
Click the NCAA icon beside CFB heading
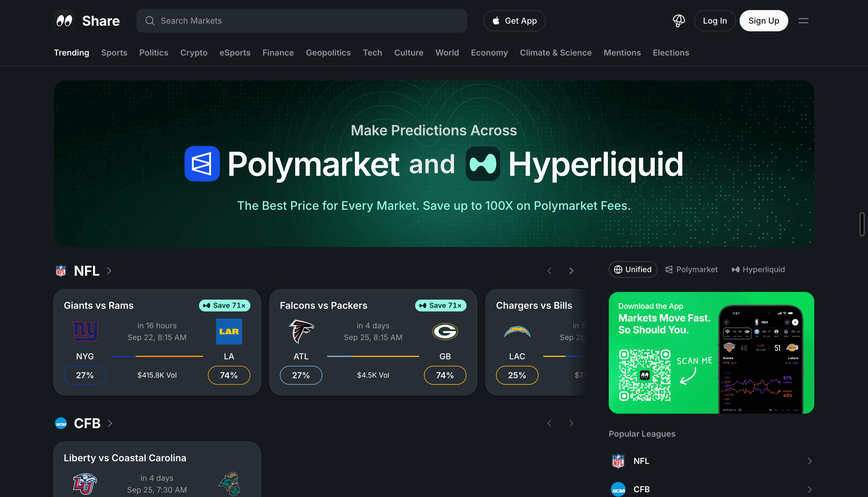[x=61, y=423]
